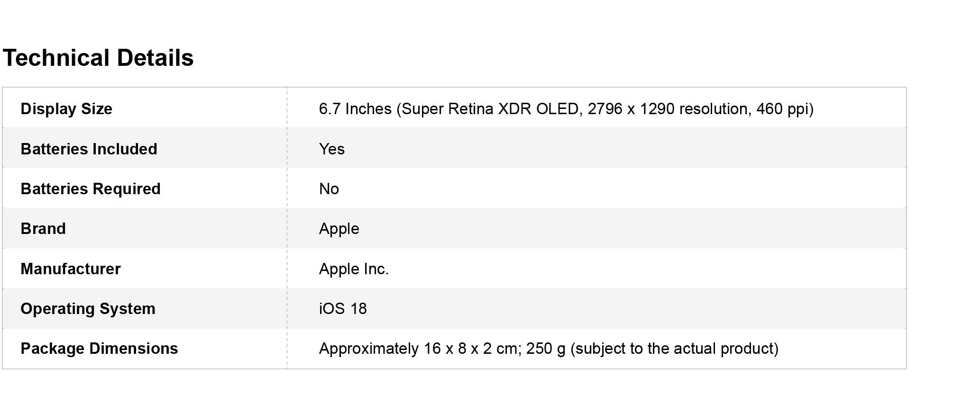Image resolution: width=980 pixels, height=395 pixels.
Task: Click the No value for Batteries Required
Action: (329, 189)
